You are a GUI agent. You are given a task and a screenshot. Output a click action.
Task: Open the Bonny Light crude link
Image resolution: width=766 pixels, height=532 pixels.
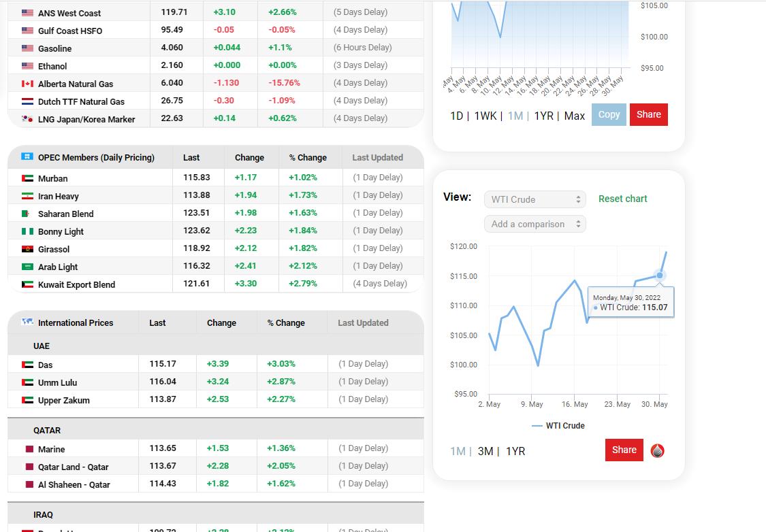click(x=61, y=232)
